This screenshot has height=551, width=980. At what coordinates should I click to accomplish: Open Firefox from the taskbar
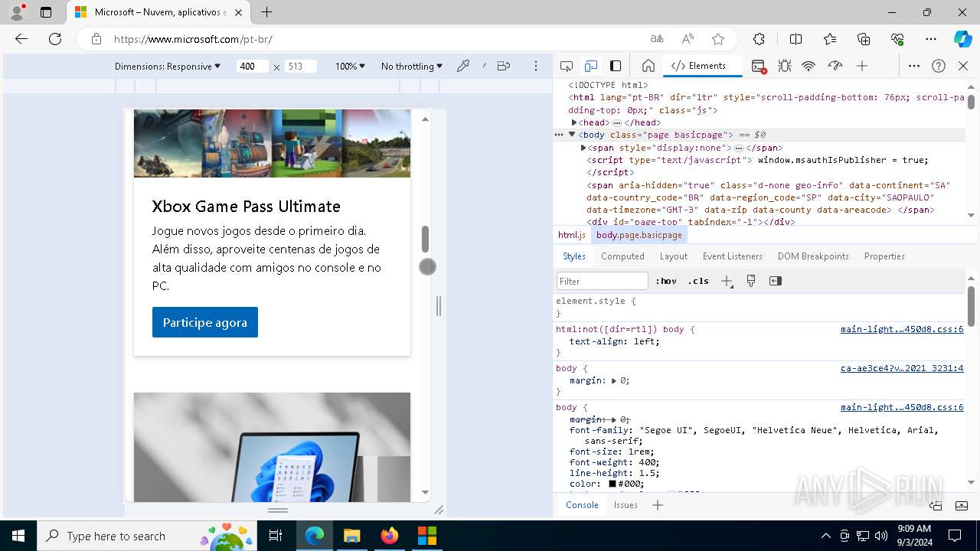(389, 536)
